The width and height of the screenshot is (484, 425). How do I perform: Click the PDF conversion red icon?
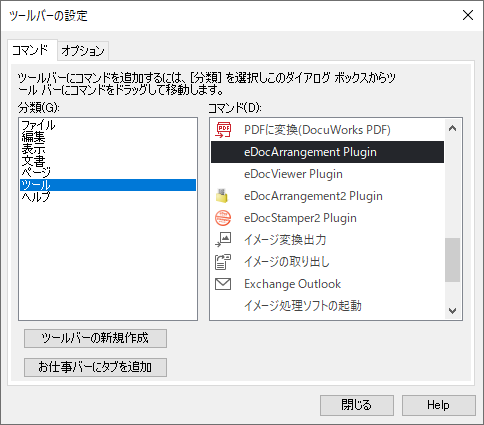click(223, 130)
